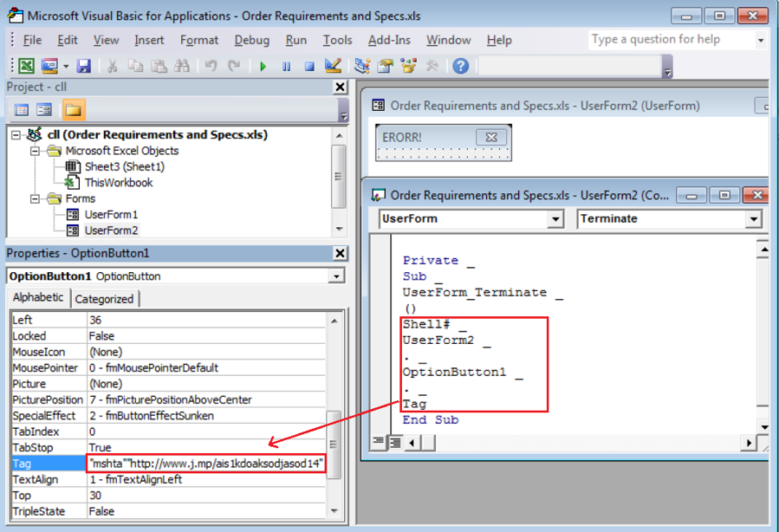This screenshot has width=779, height=532.
Task: Click the Redo arrow icon
Action: [x=234, y=66]
